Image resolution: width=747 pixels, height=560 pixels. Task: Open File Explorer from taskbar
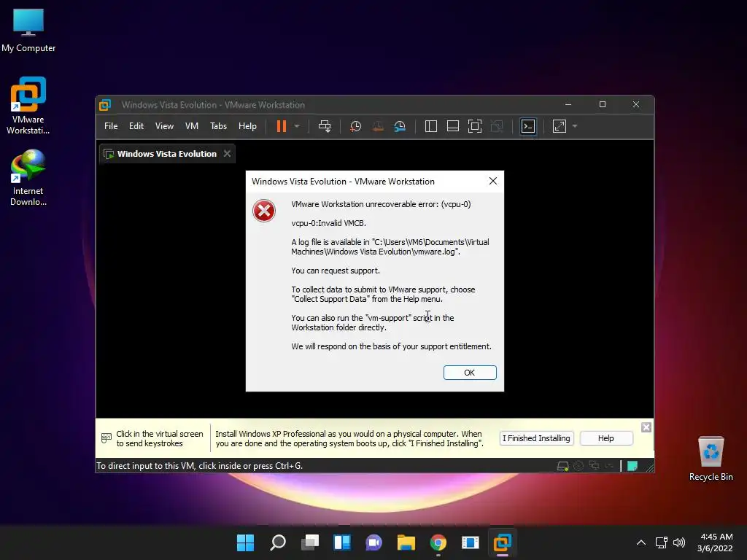click(406, 542)
